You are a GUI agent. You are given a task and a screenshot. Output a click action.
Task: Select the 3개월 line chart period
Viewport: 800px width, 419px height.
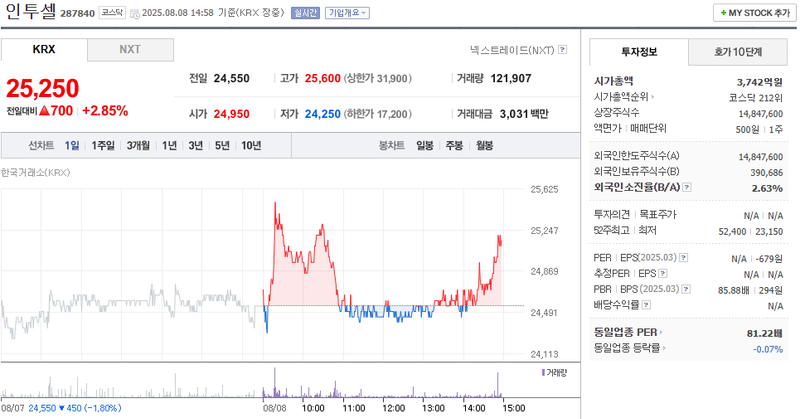[138, 146]
